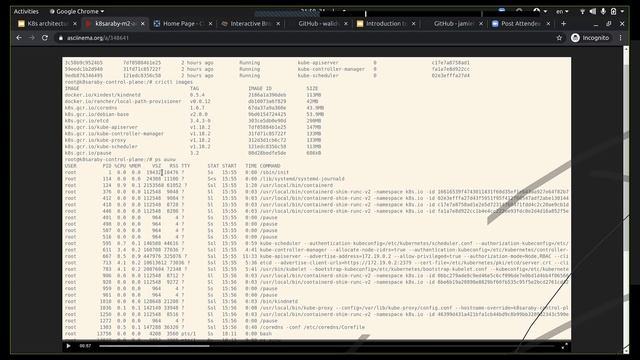
Task: Open network status indicator in top bar
Action: click(x=582, y=11)
